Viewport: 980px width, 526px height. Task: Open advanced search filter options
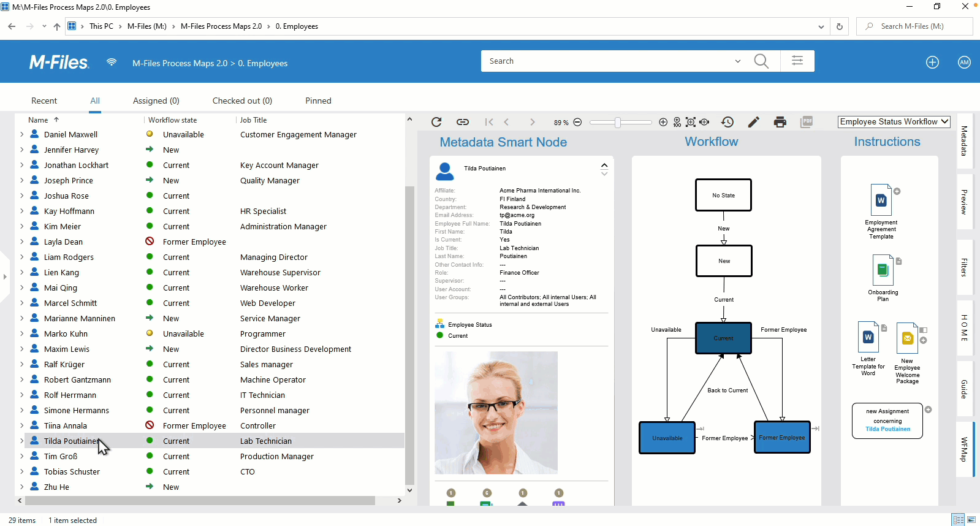click(797, 61)
